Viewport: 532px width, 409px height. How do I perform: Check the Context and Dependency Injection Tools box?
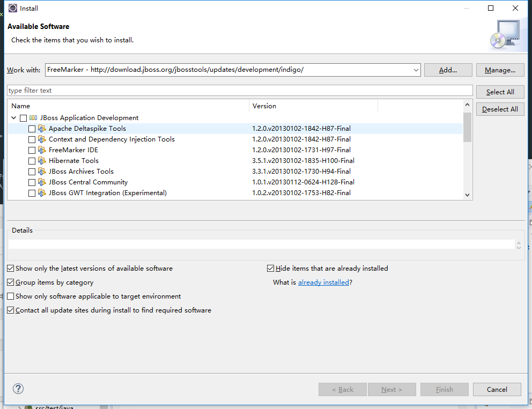click(32, 139)
